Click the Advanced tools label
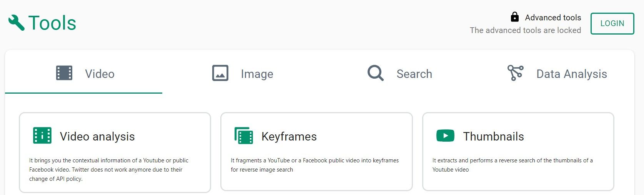 (x=553, y=18)
